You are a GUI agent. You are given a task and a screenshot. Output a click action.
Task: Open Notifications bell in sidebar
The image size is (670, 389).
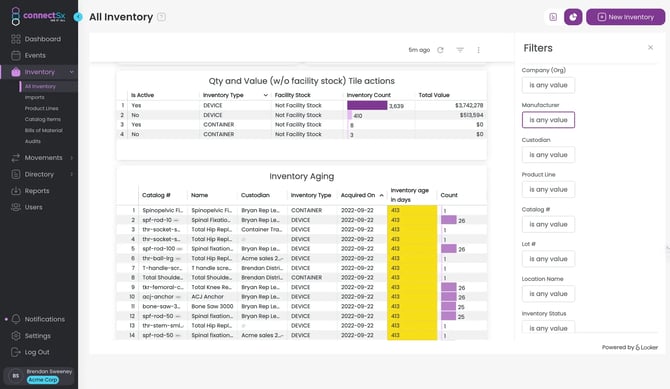click(x=16, y=319)
